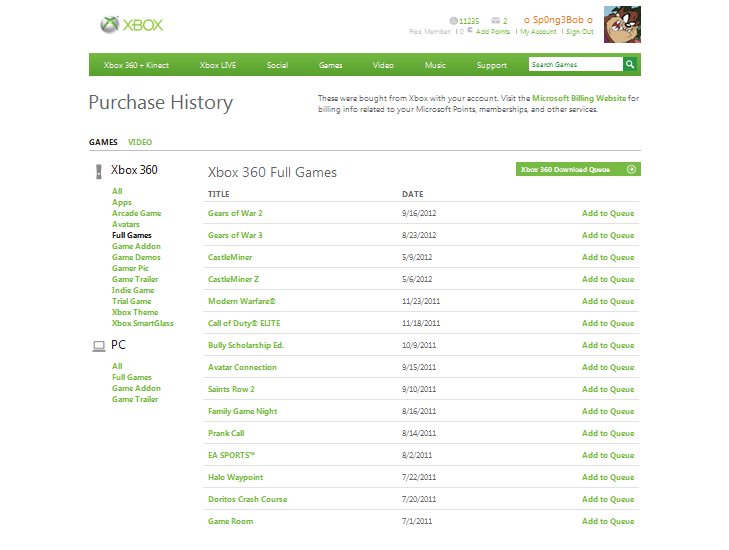Switch to the VIDEO tab
This screenshot has height=550, width=729.
pos(140,142)
